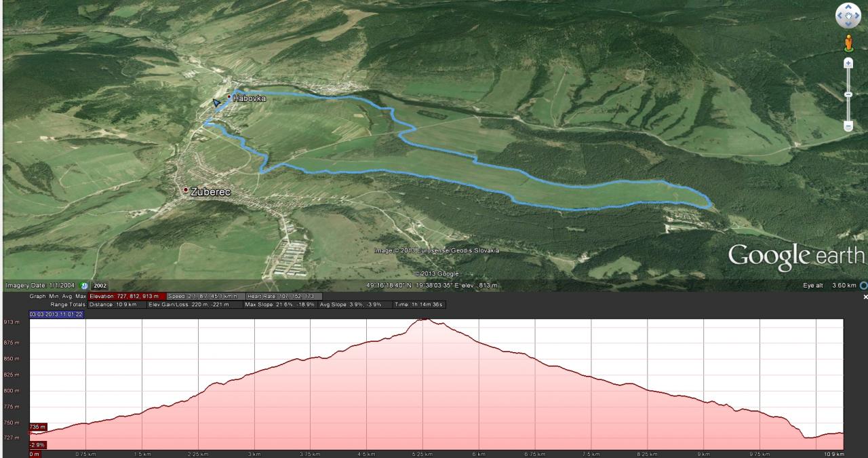This screenshot has width=868, height=458.
Task: Click the orange Street View pegman
Action: point(848,43)
